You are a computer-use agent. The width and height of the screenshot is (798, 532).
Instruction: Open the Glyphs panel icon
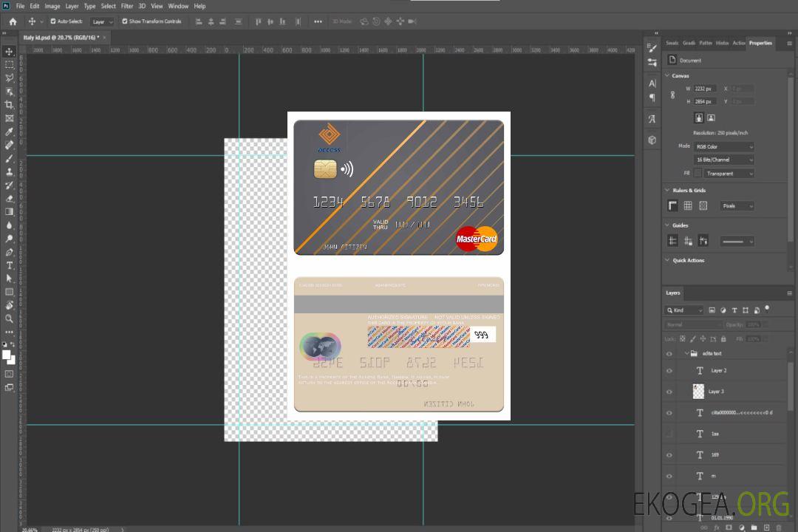652,119
